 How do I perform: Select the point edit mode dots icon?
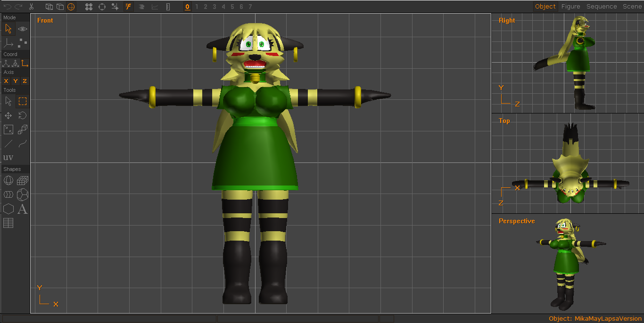(23, 43)
